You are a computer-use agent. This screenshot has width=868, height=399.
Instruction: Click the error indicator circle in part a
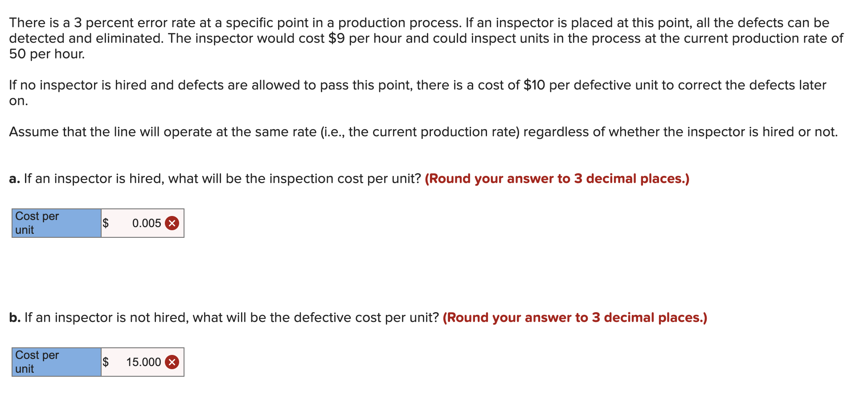(172, 223)
